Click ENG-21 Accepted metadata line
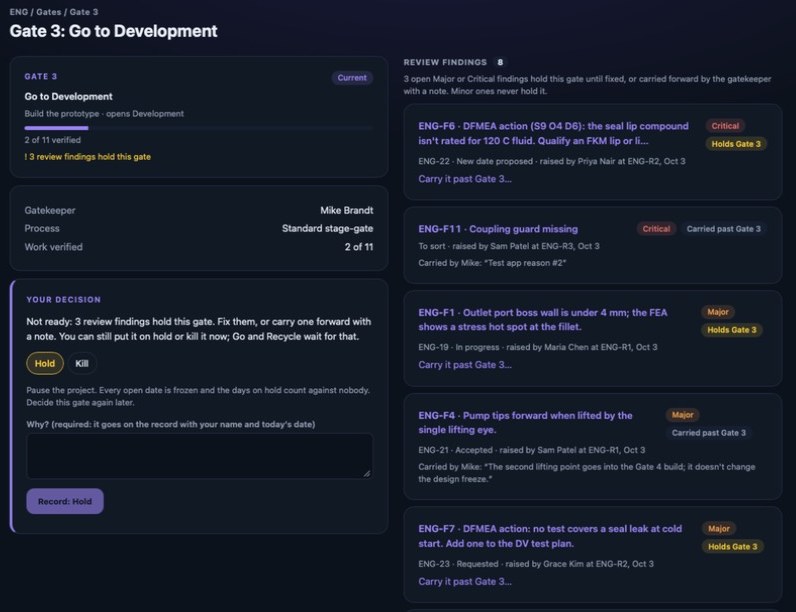This screenshot has width=796, height=612. 532,450
